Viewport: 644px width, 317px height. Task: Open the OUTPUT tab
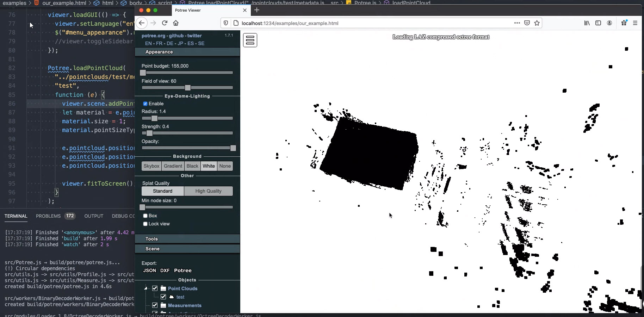click(93, 216)
